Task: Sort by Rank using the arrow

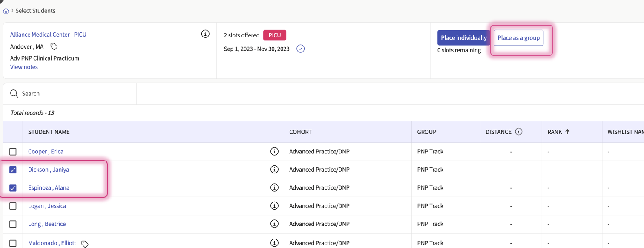Action: point(567,132)
